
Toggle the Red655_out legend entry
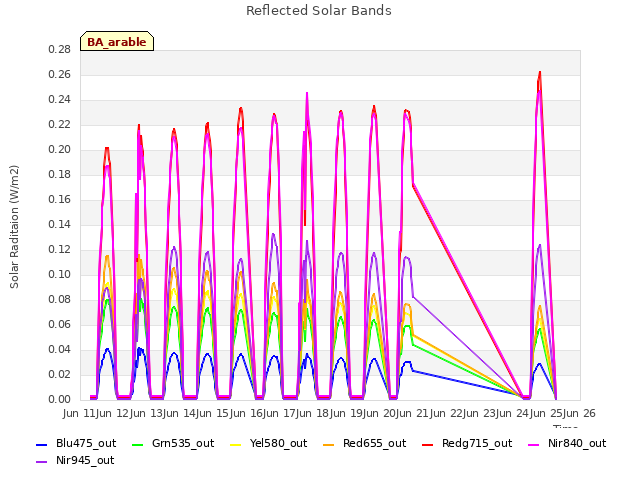[x=364, y=443]
